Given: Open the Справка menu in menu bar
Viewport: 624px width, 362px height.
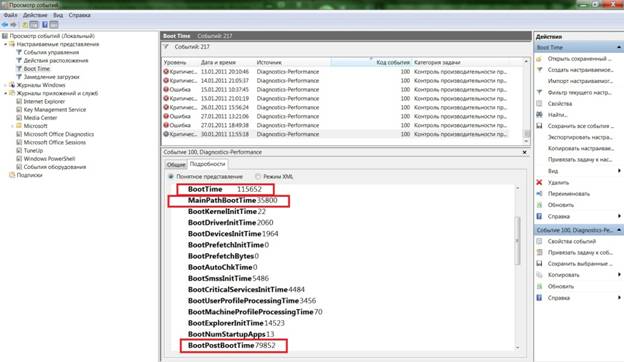Looking at the screenshot, I should [80, 15].
